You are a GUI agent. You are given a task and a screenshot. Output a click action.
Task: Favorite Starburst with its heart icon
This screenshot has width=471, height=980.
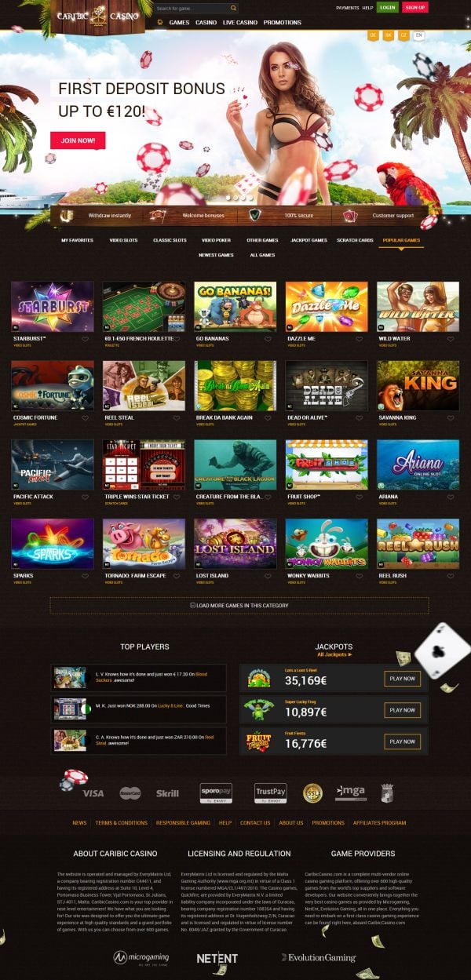coord(86,340)
